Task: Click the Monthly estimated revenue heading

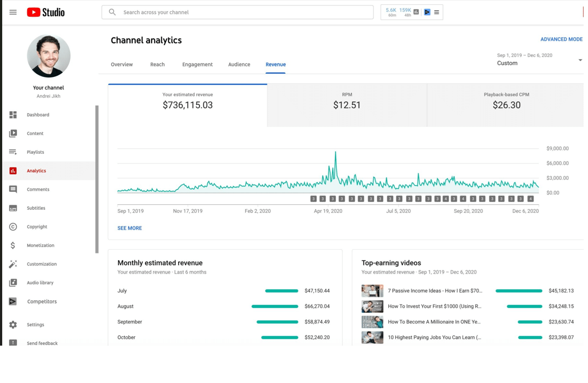Action: 160,263
